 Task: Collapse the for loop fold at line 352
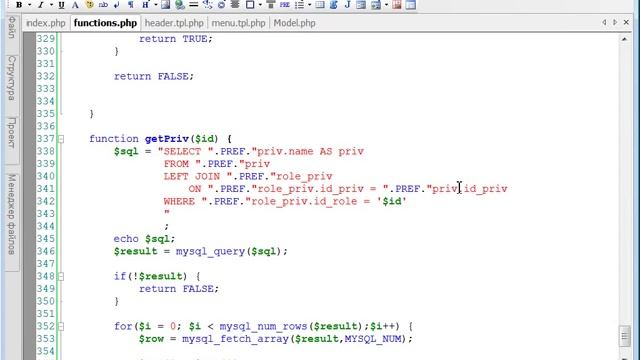[x=61, y=327]
